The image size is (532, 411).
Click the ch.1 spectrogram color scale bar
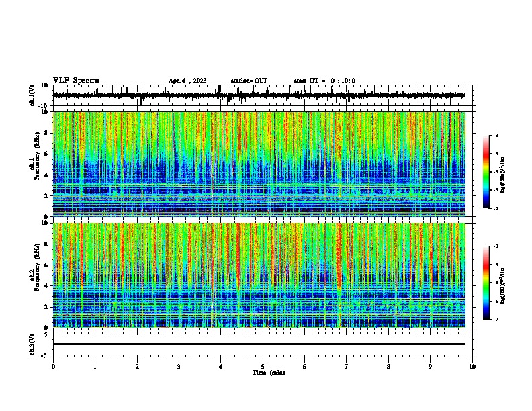486,172
